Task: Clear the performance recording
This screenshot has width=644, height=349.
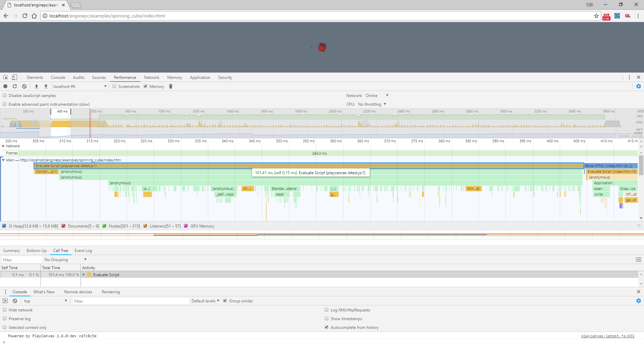Action: 24,86
